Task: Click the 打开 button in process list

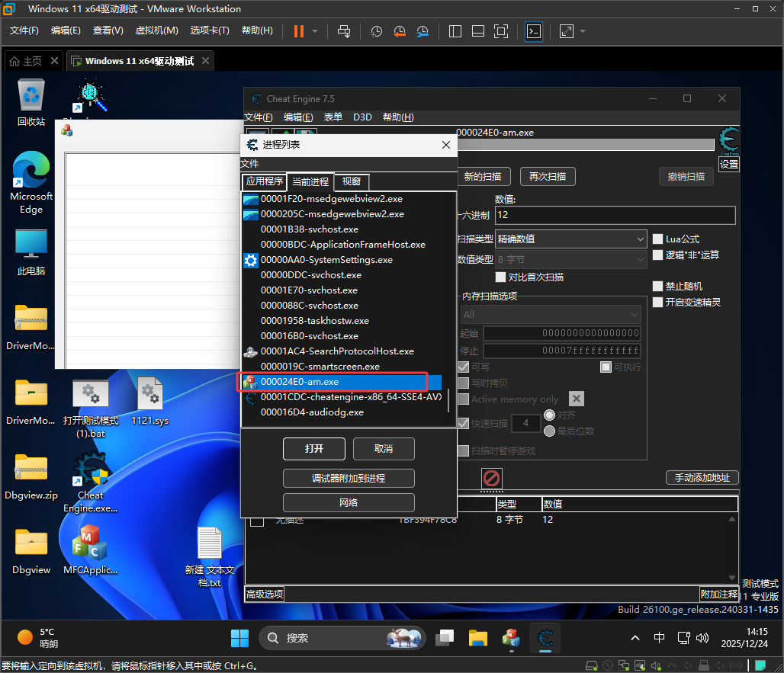Action: [x=314, y=449]
